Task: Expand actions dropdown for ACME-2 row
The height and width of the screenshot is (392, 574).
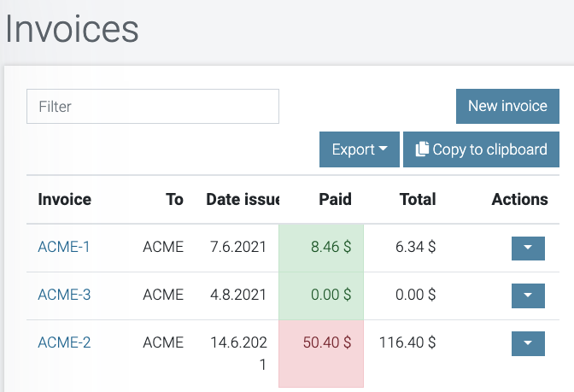Action: click(527, 343)
